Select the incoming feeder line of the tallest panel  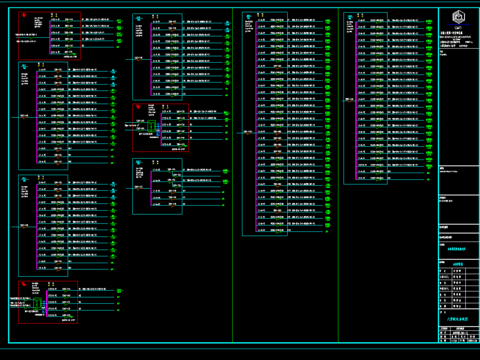tap(246, 133)
